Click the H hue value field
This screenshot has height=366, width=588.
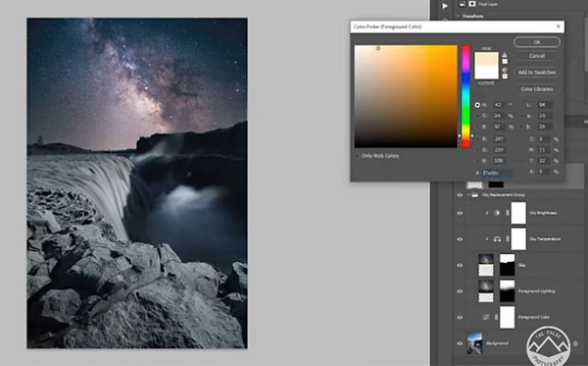499,105
